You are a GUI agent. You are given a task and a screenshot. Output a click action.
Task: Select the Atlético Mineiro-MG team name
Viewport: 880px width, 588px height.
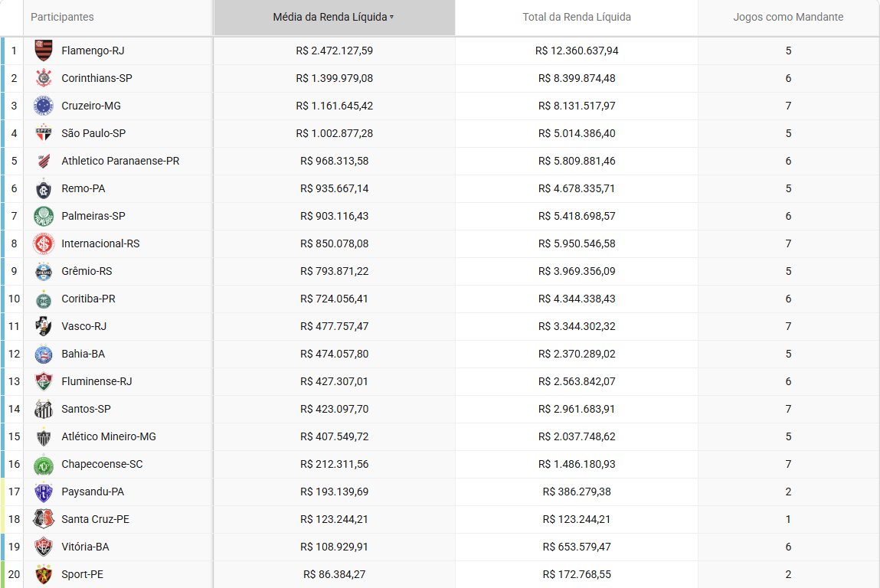coord(109,436)
